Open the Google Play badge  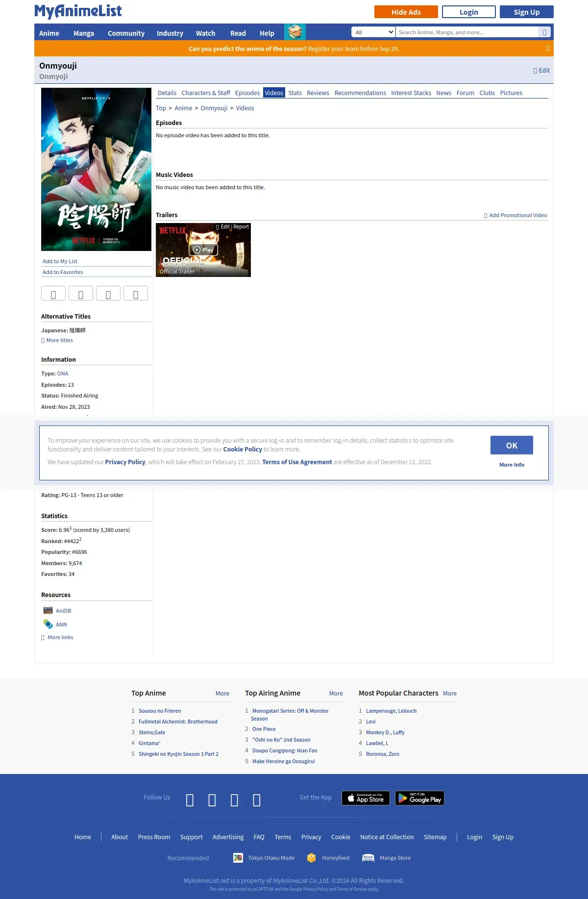(419, 798)
